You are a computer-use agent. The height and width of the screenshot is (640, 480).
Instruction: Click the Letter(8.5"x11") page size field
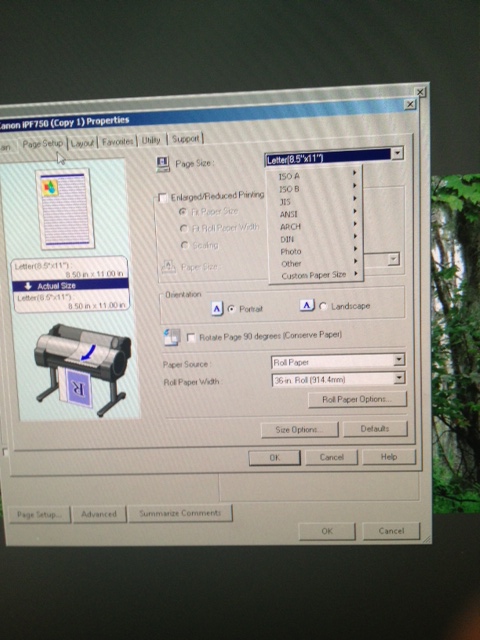point(328,158)
